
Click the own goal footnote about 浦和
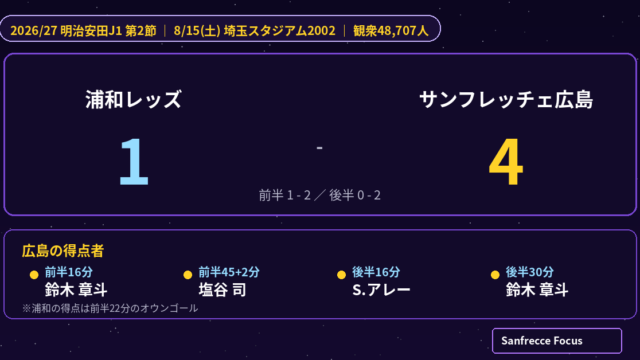point(110,308)
